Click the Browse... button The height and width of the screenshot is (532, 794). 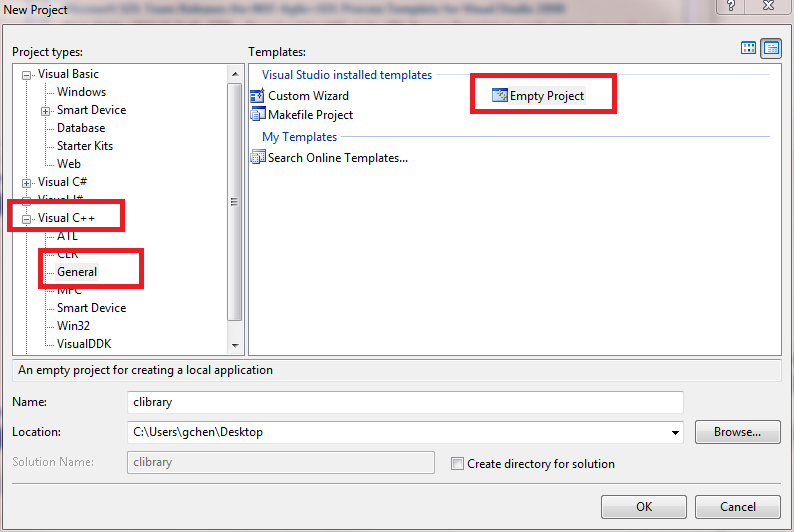[737, 432]
